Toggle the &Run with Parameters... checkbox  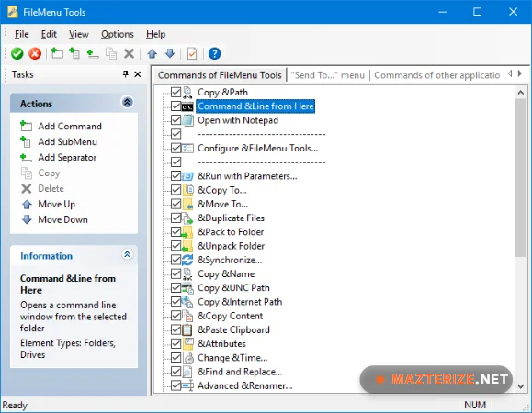click(175, 176)
